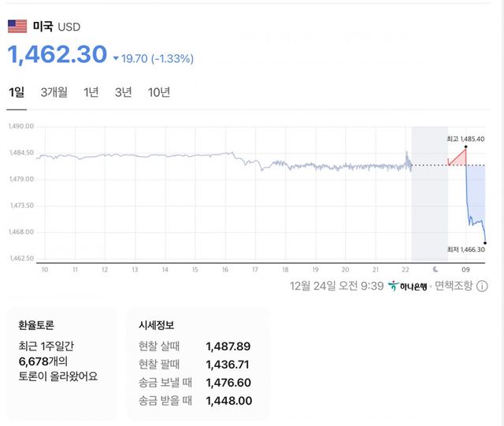
Task: Click the 송금 보낼 때 rate row
Action: click(195, 382)
